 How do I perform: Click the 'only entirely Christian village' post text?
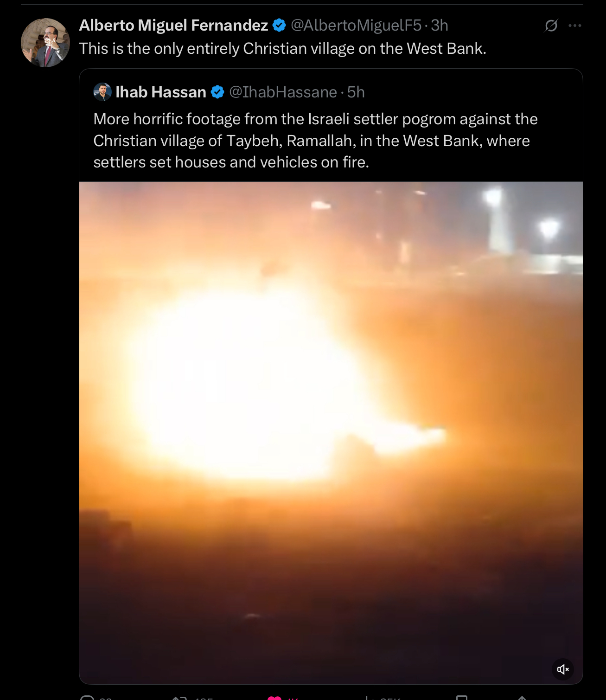click(283, 49)
